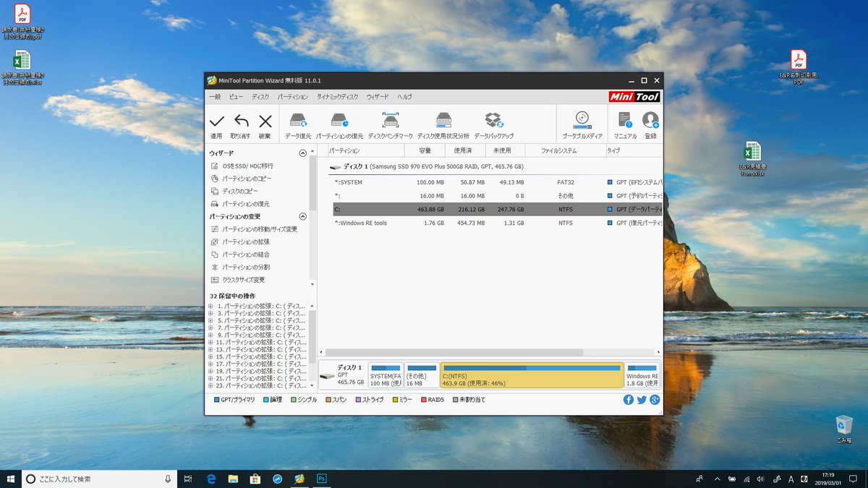Expand pending operation 23

point(210,386)
